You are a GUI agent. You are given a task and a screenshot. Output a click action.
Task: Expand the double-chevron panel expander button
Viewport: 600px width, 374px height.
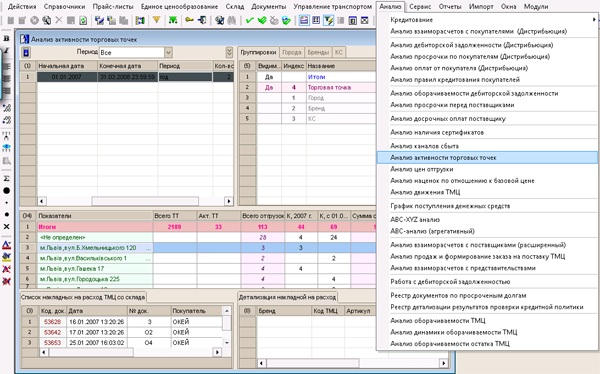229,52
